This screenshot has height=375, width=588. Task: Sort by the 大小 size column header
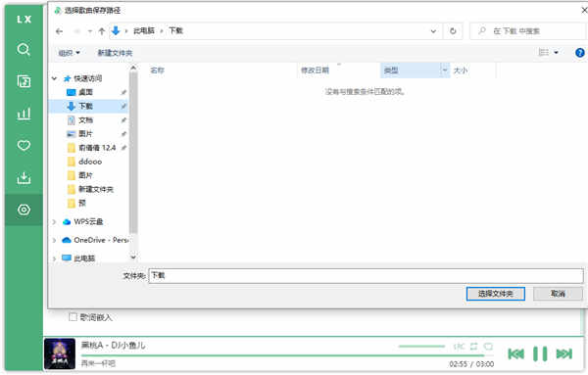pyautogui.click(x=461, y=70)
